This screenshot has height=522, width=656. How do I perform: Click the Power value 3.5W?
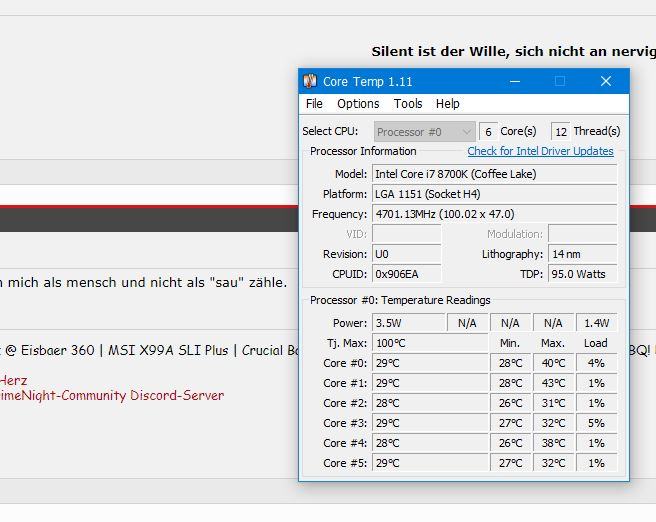[409, 323]
